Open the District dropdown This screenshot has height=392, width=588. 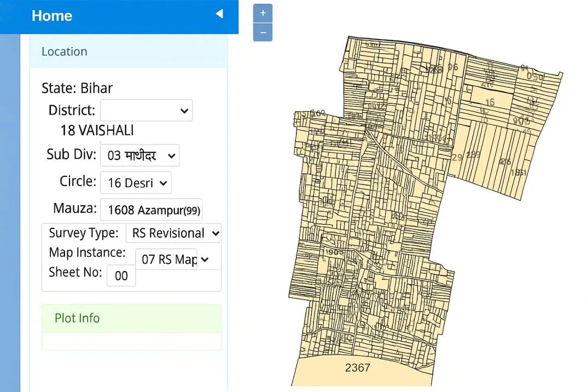146,111
